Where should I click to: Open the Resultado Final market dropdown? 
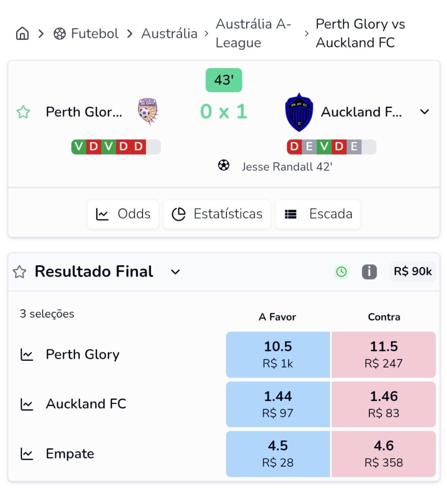[176, 272]
